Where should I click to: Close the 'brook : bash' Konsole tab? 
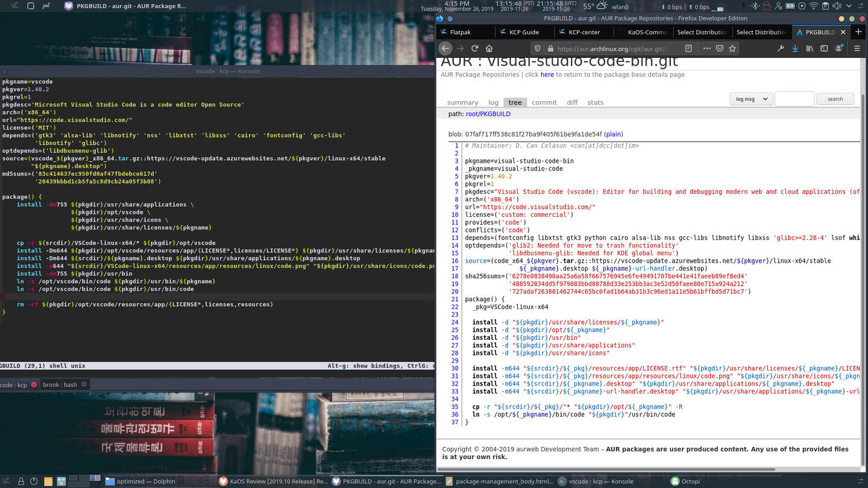tap(84, 384)
